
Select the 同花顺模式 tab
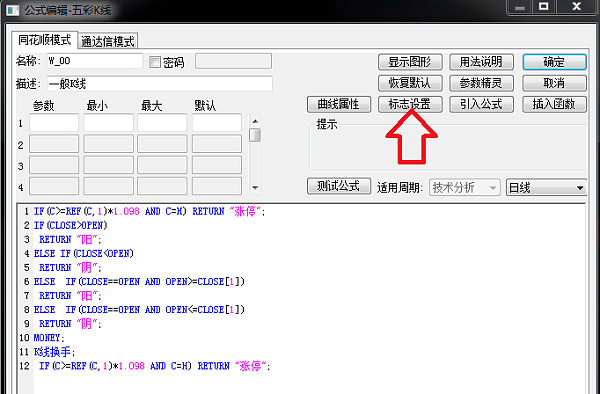[44, 40]
